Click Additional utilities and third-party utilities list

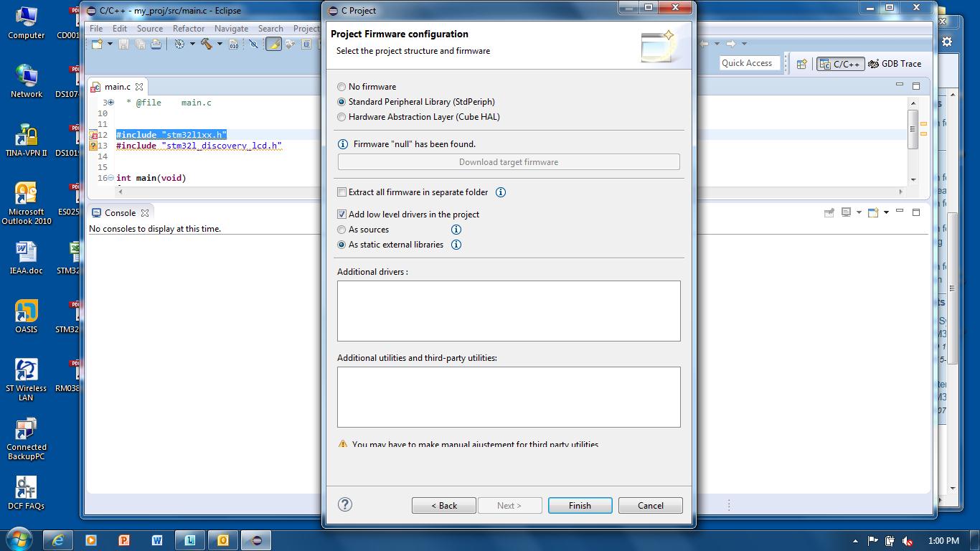pyautogui.click(x=509, y=397)
